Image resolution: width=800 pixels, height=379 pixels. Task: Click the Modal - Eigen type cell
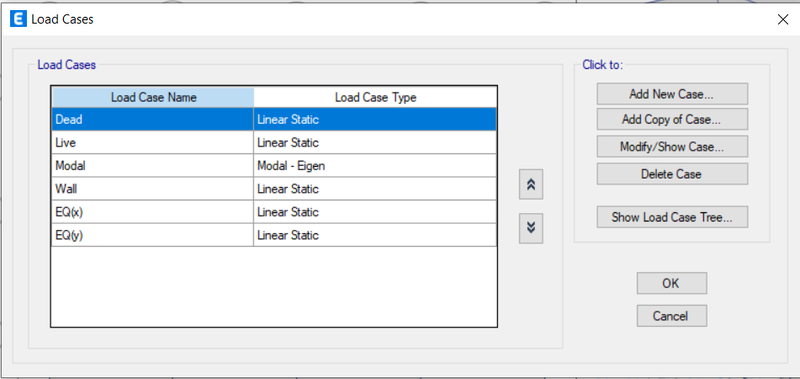[x=375, y=165]
